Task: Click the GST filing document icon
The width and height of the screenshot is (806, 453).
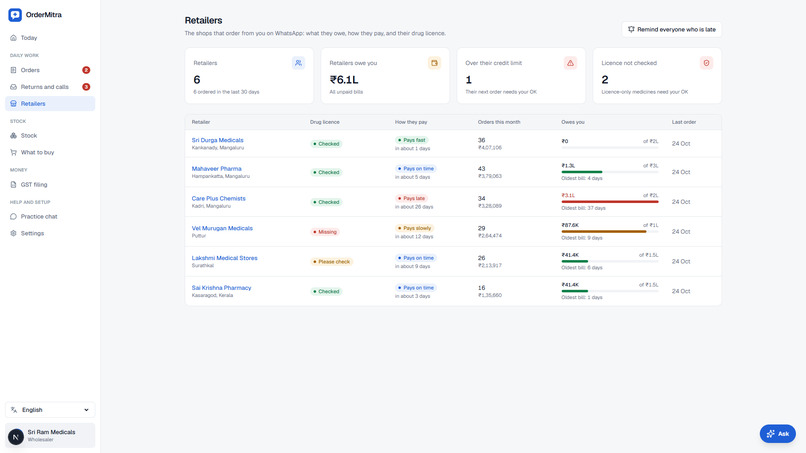Action: click(x=13, y=185)
